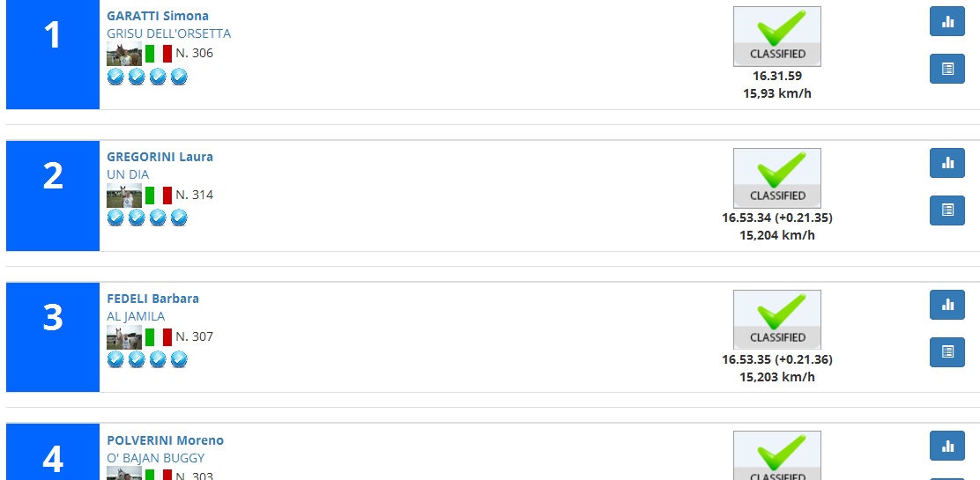This screenshot has width=980, height=480.
Task: Open the details list for Garatti Simona
Action: (x=947, y=69)
